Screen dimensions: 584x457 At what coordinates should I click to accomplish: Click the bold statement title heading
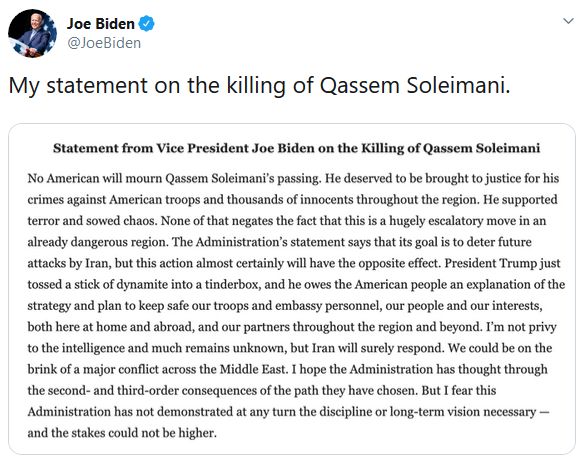click(x=296, y=148)
